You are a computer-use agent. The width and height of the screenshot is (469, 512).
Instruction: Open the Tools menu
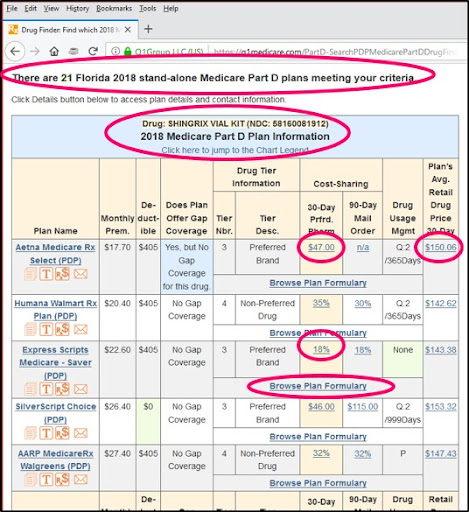[148, 8]
